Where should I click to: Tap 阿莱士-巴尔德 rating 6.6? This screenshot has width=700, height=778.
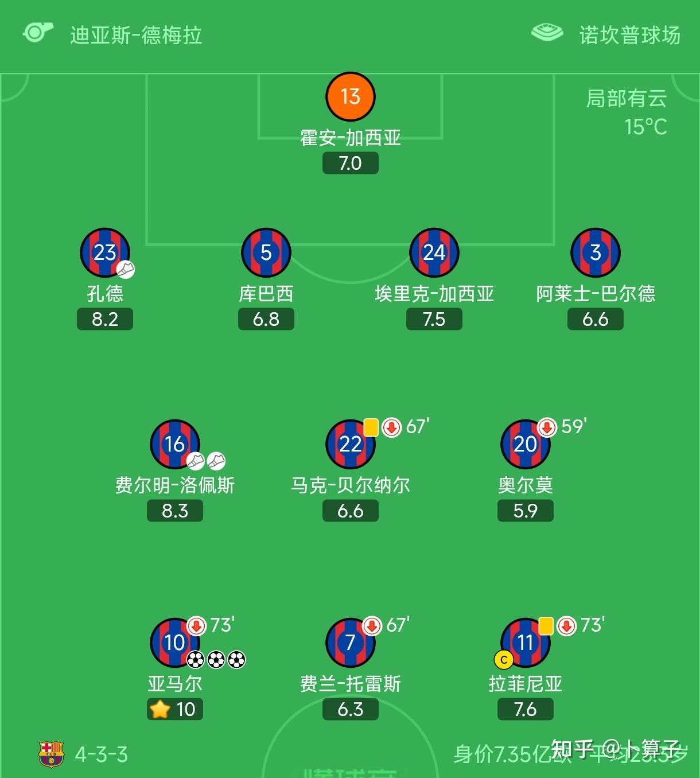(x=595, y=319)
